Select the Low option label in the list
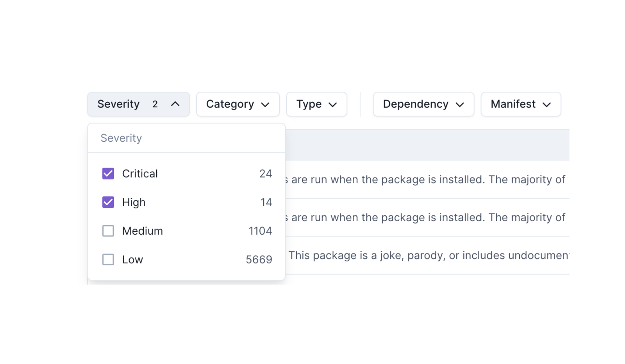The height and width of the screenshot is (364, 625). coord(132,259)
